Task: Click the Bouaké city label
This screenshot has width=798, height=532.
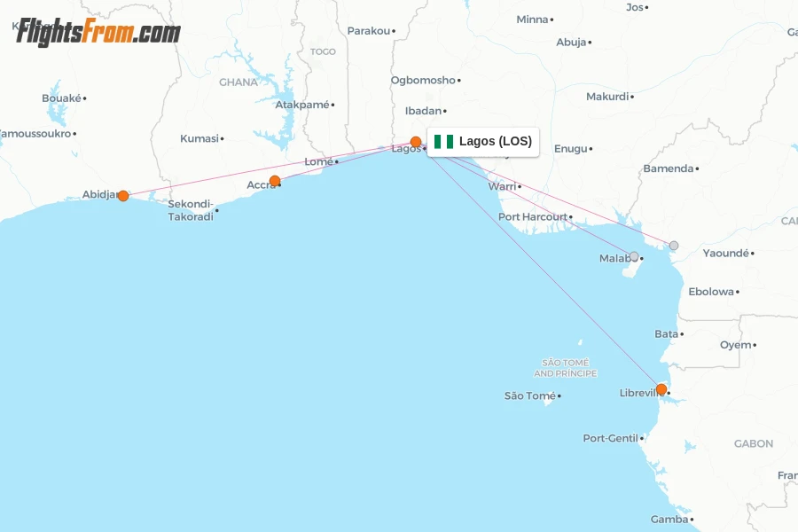Action: click(x=61, y=98)
